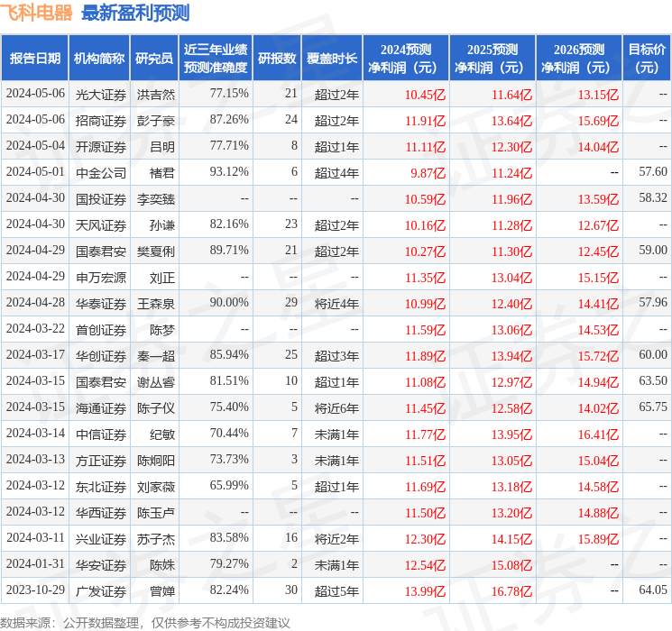Click coverage duration 超过5年
672x631 pixels.
click(336, 591)
